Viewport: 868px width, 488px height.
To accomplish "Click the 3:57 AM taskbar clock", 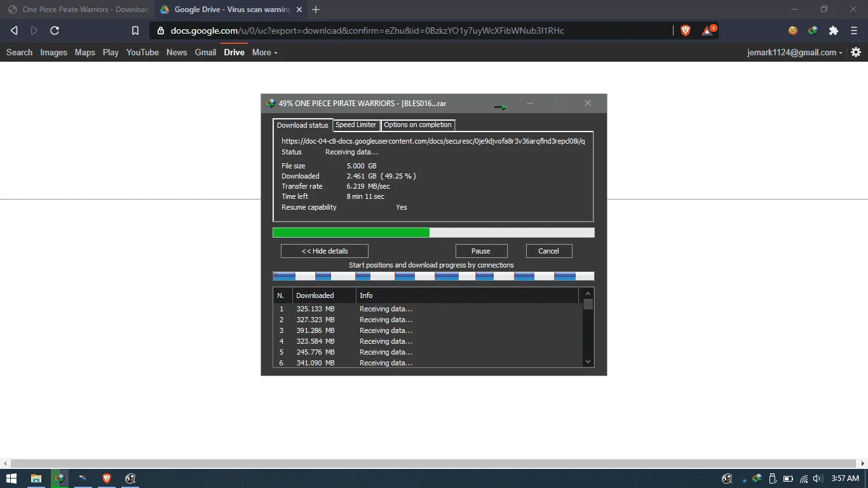I will [845, 478].
